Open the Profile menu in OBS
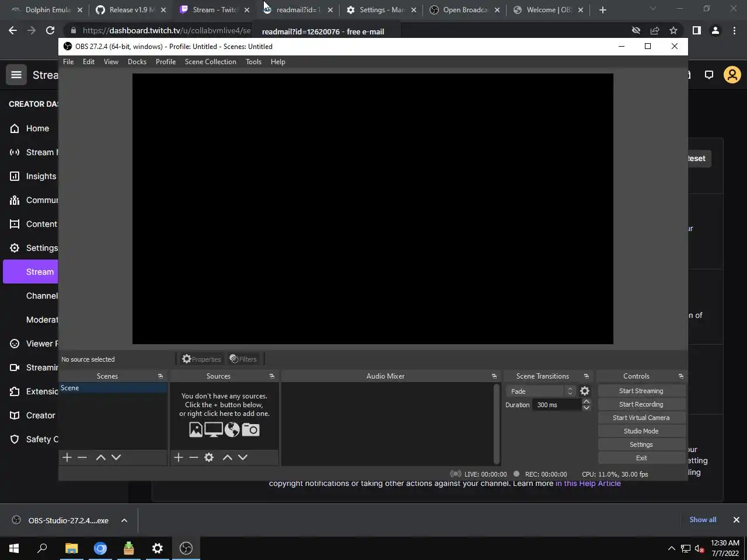The height and width of the screenshot is (560, 747). click(166, 62)
